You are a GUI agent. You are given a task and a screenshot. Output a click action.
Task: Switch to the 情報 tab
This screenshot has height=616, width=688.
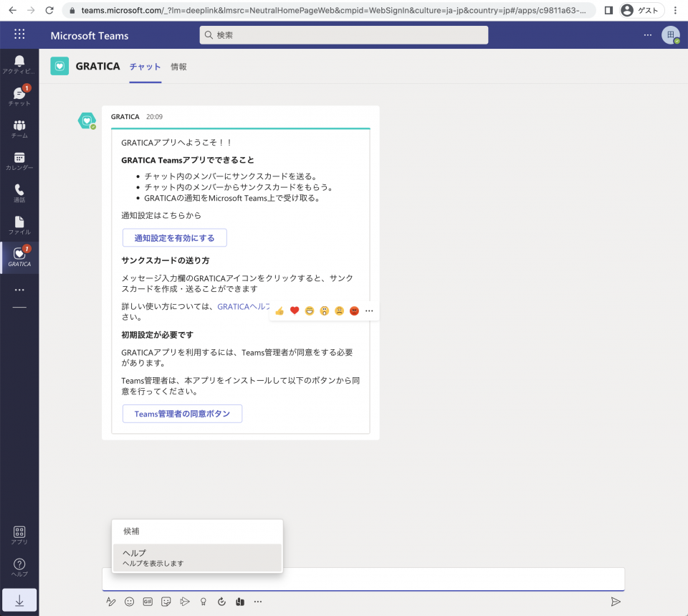[178, 67]
